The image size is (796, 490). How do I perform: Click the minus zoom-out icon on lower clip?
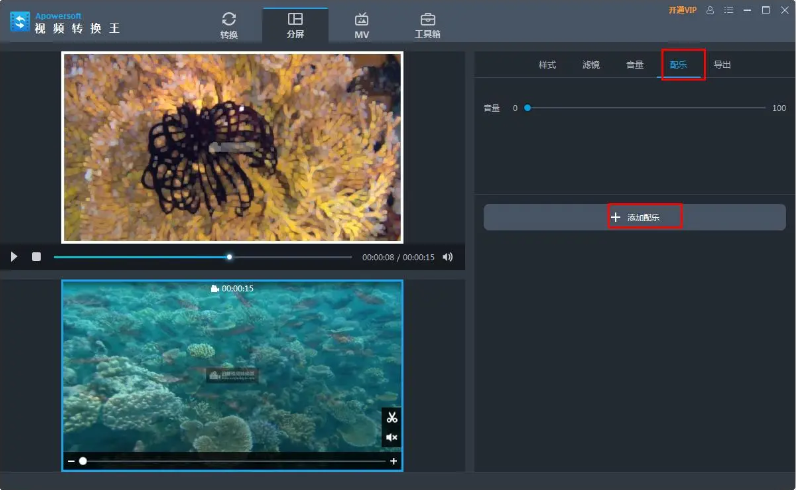coord(70,461)
